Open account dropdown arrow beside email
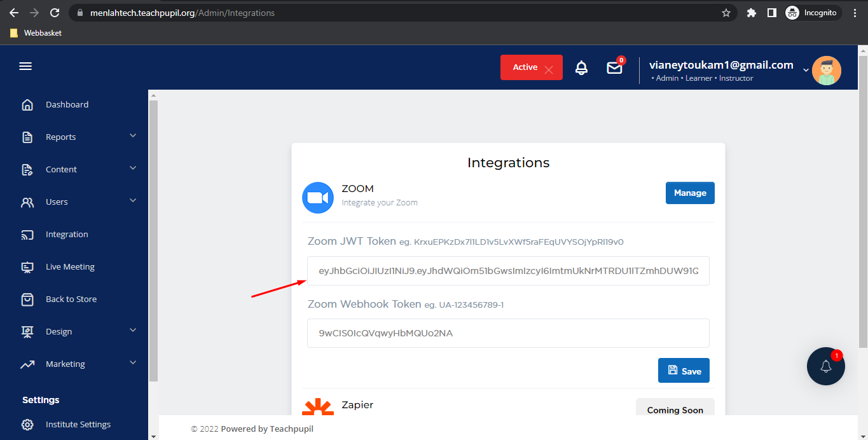 tap(806, 70)
